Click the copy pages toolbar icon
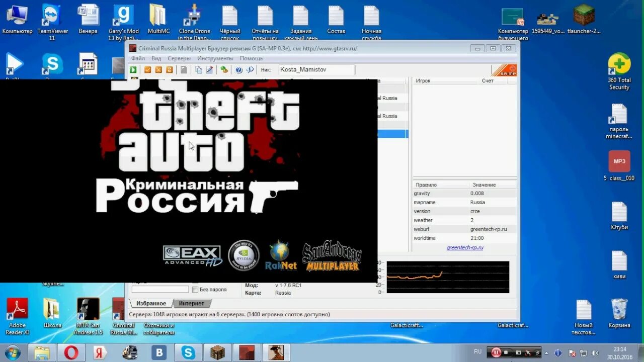This screenshot has width=644, height=362. click(x=199, y=70)
